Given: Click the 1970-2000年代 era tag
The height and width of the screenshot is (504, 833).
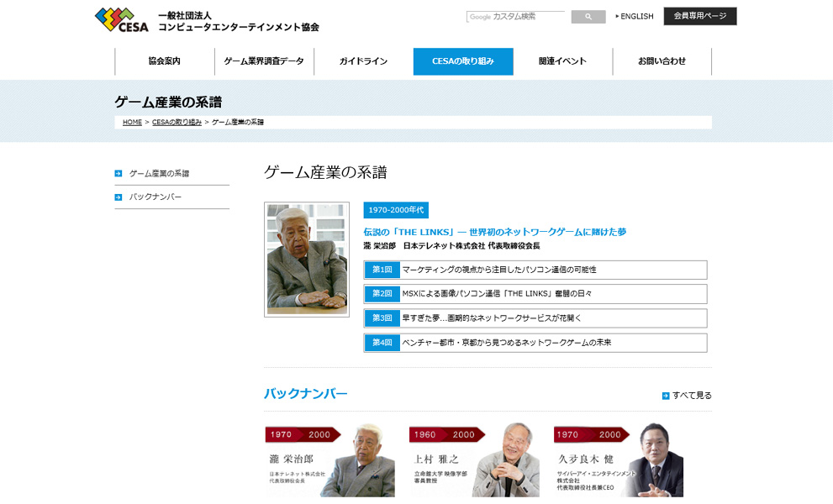Looking at the screenshot, I should 396,210.
